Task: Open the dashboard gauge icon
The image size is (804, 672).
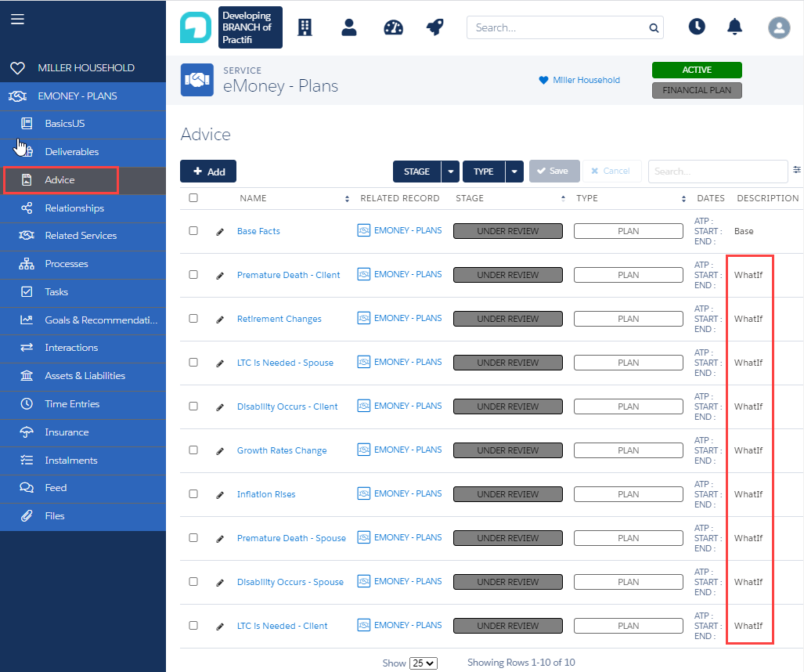Action: tap(393, 27)
